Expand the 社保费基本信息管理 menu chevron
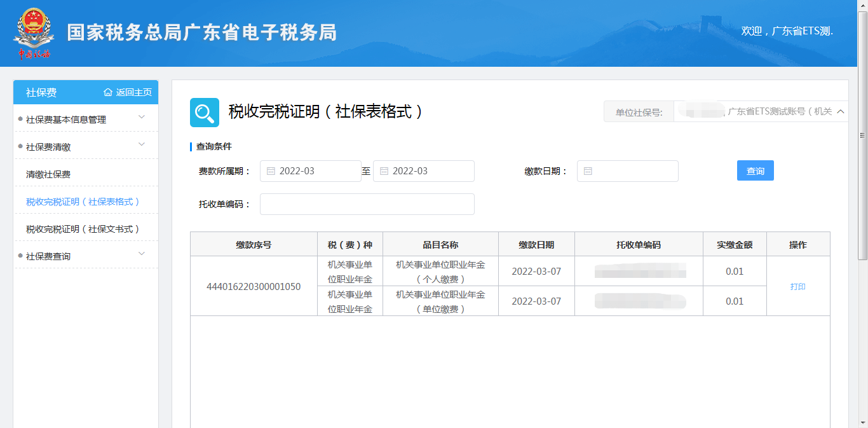Image resolution: width=868 pixels, height=428 pixels. pyautogui.click(x=142, y=117)
